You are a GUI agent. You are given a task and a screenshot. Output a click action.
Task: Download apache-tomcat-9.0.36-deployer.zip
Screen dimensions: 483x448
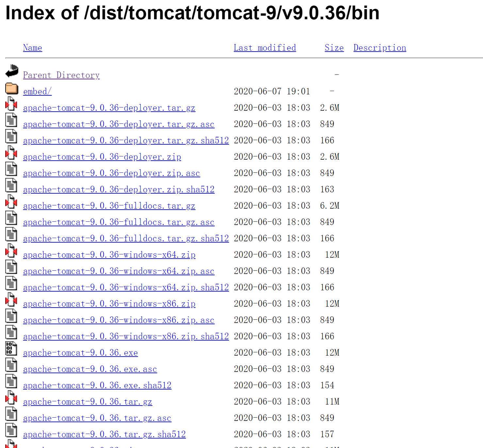pyautogui.click(x=102, y=157)
